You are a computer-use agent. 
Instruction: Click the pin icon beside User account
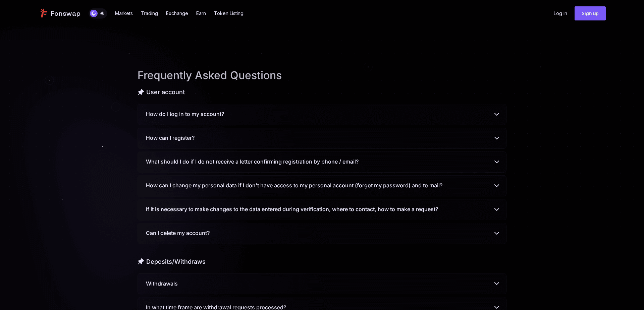pyautogui.click(x=141, y=92)
